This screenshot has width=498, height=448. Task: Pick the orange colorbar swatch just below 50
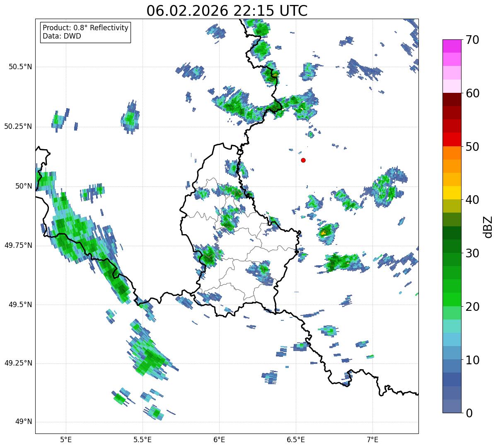tap(452, 153)
